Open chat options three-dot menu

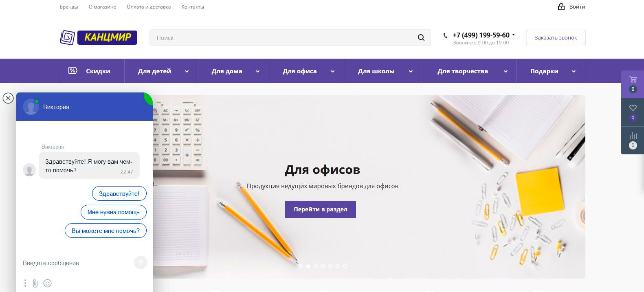click(x=25, y=283)
